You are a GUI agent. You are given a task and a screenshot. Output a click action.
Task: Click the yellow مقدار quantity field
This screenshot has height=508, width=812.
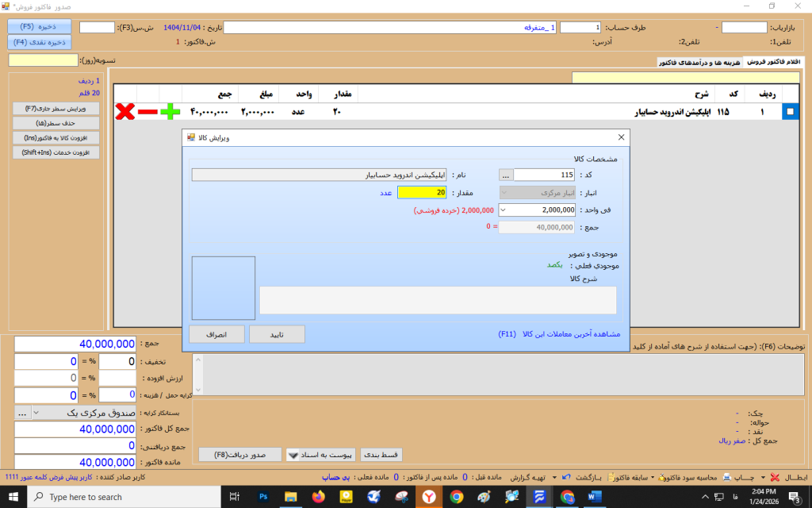(422, 192)
